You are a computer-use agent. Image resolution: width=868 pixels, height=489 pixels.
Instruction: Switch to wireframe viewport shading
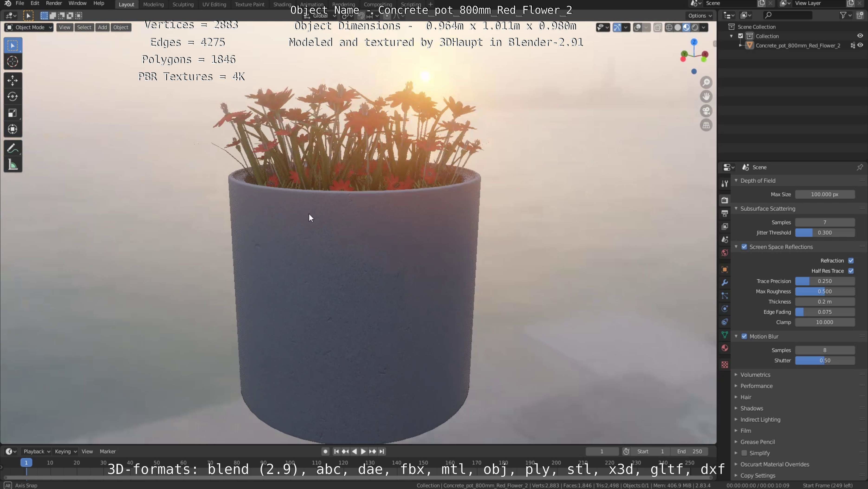pos(669,28)
